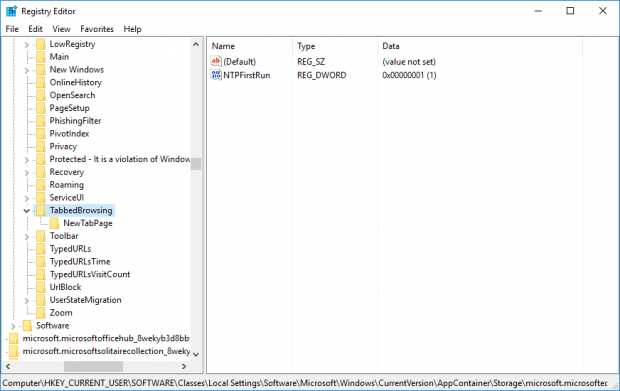
Task: Open the Edit menu
Action: pyautogui.click(x=35, y=29)
